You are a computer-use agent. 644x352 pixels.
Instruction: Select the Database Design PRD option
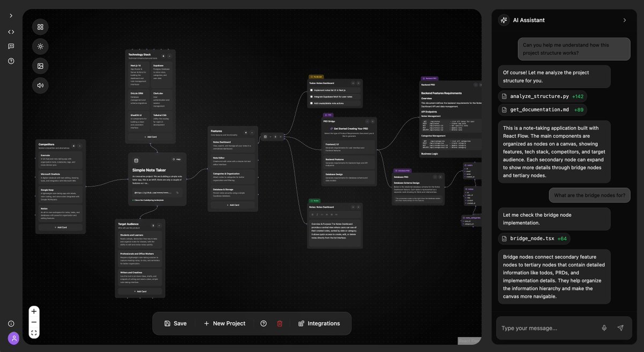click(x=349, y=177)
